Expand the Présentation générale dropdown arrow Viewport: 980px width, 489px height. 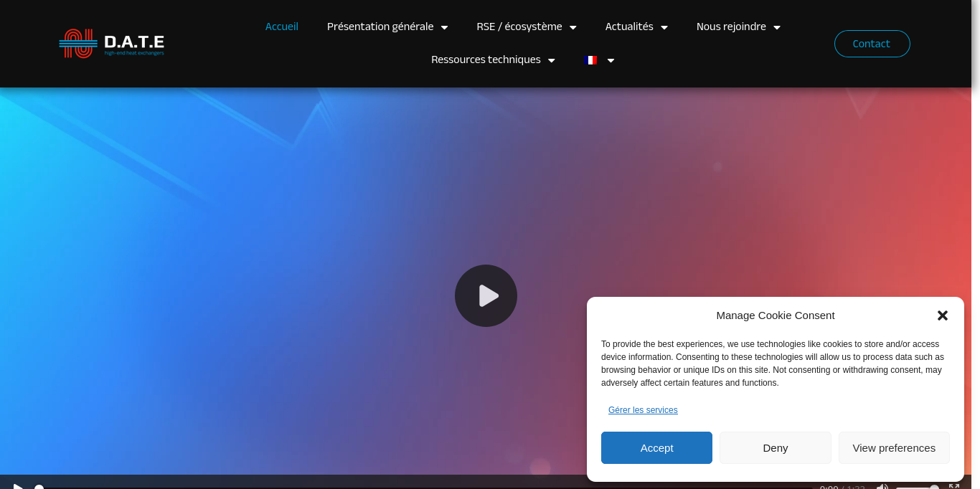(445, 27)
